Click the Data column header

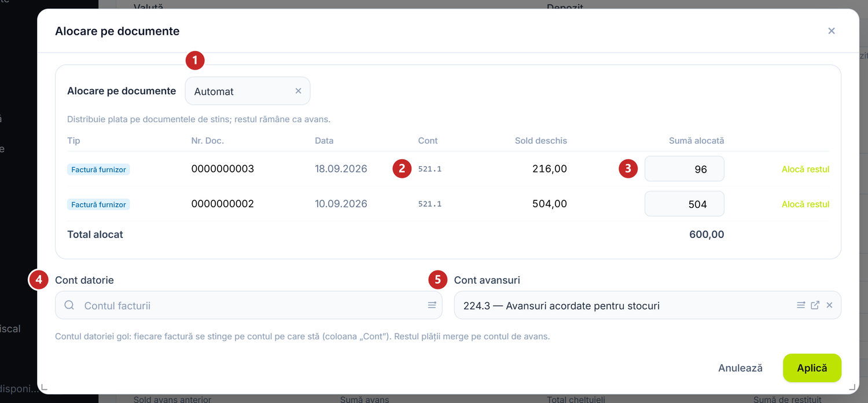click(324, 141)
